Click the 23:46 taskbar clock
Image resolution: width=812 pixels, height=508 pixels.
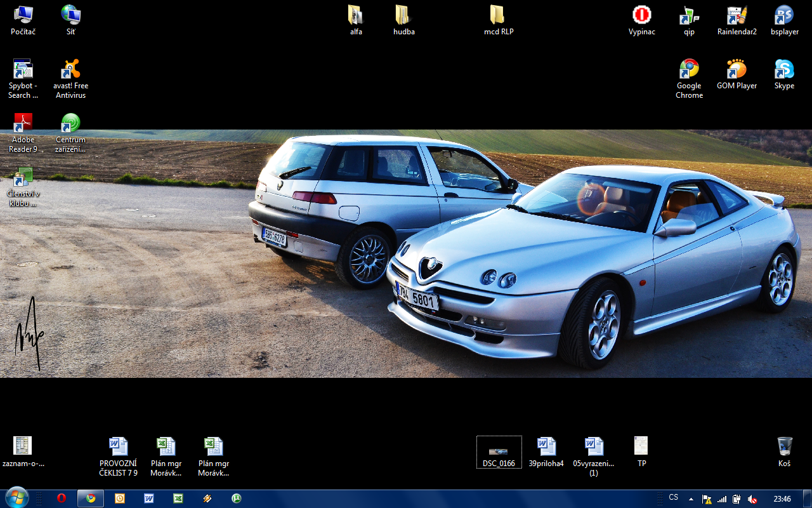click(x=782, y=499)
